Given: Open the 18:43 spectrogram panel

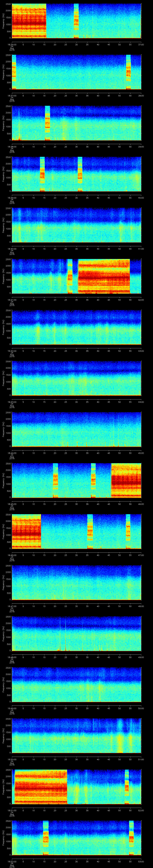Looking at the screenshot, I should [x=76, y=378].
